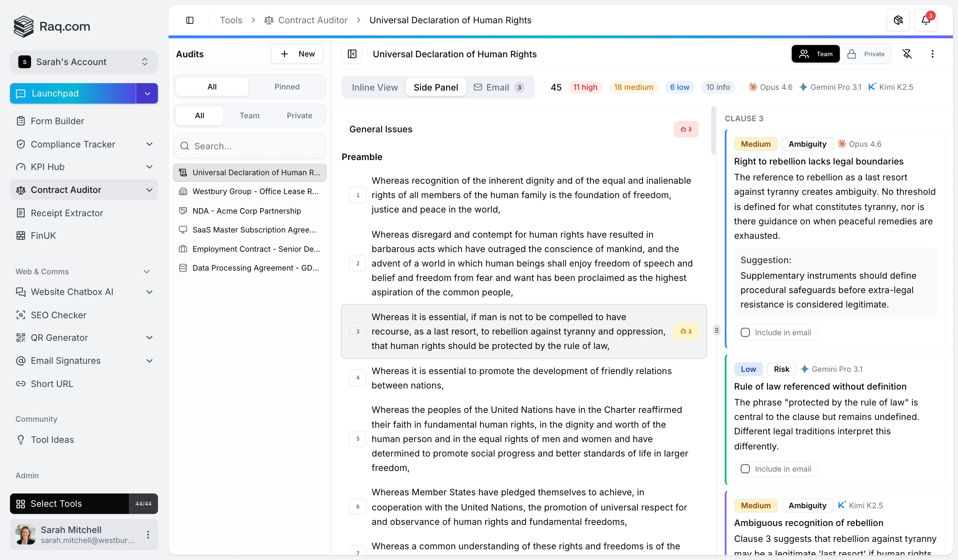Open the three-dot audit options menu
The image size is (958, 560).
pyautogui.click(x=932, y=54)
